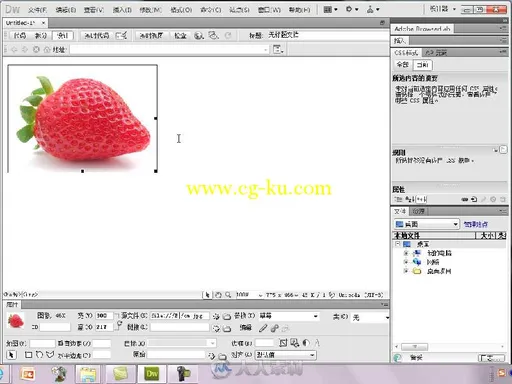512x384 pixels.
Task: Toggle Live View button
Action: point(151,35)
